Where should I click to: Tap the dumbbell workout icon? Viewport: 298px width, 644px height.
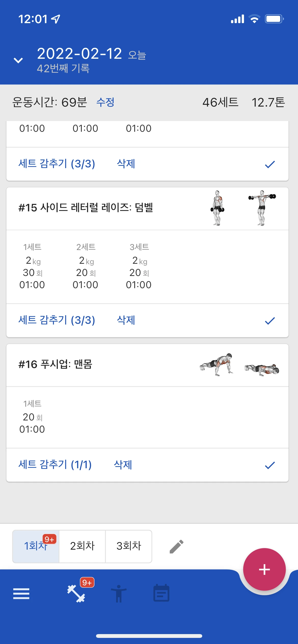pos(76,594)
